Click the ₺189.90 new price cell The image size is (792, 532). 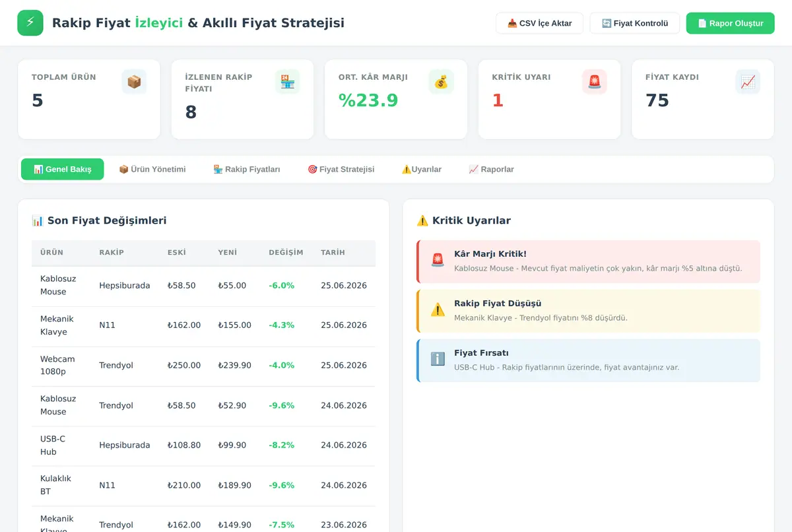235,485
